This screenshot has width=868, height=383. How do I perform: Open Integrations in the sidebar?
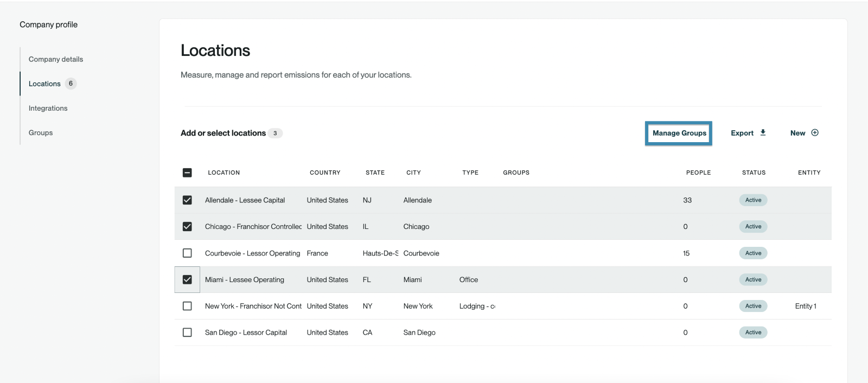[x=48, y=108]
